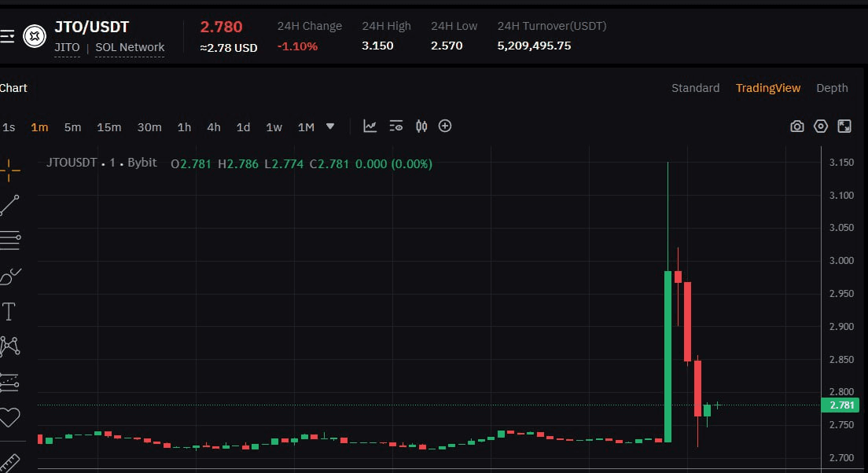This screenshot has width=868, height=473.
Task: Click the Chart panel heading
Action: pos(13,88)
